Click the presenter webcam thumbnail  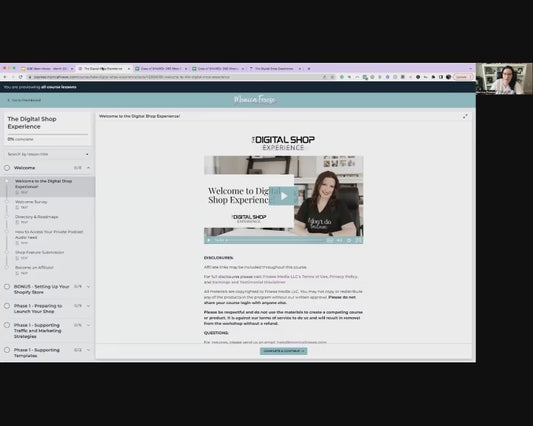504,79
